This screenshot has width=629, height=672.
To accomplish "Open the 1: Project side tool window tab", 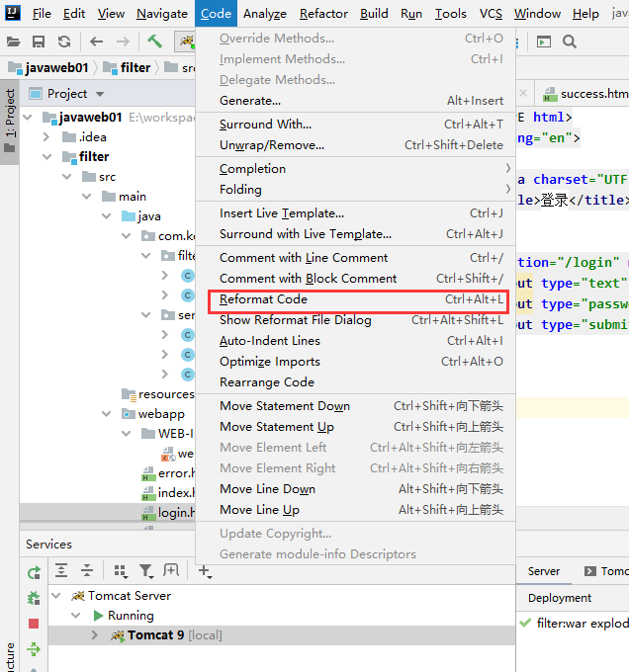I will [10, 122].
